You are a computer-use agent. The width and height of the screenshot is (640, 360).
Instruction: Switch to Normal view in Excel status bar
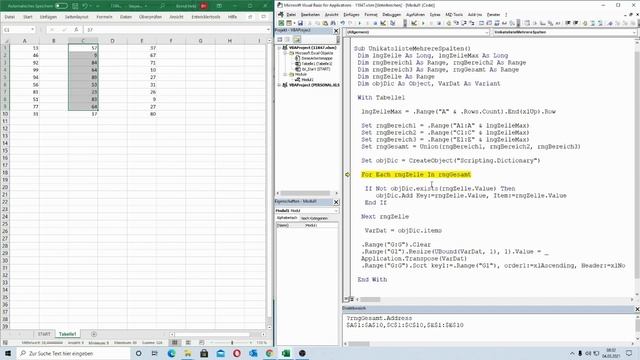(x=175, y=342)
